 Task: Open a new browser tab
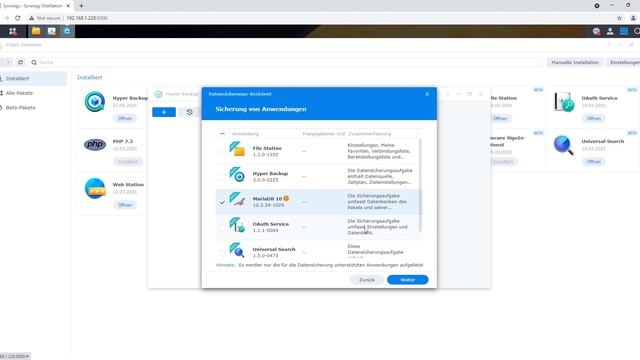[81, 6]
